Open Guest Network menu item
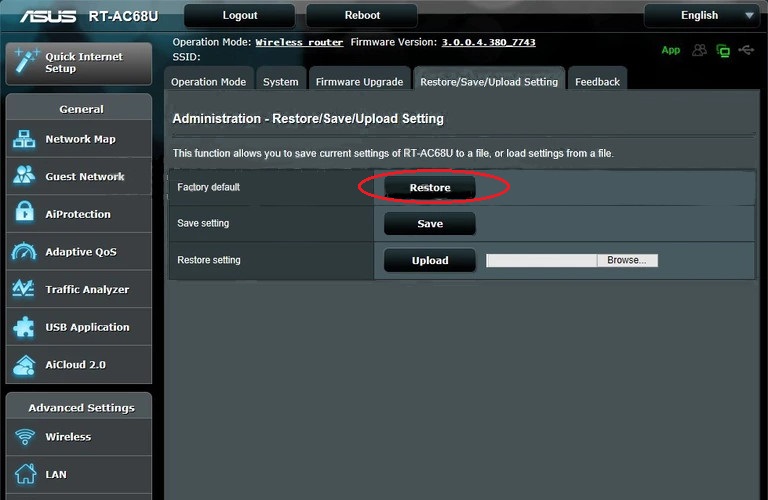 79,176
